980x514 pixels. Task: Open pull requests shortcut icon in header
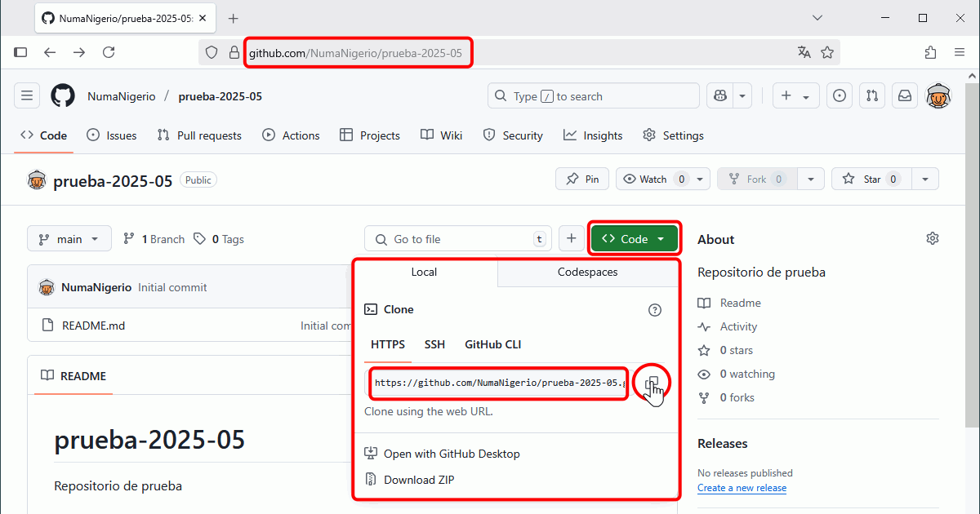click(872, 95)
